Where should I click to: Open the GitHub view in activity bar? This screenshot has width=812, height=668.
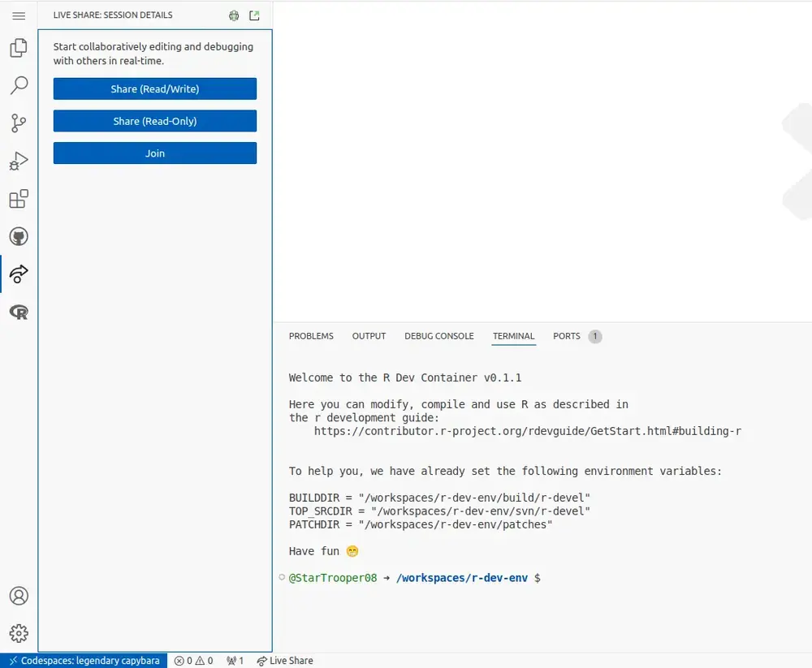(x=19, y=236)
